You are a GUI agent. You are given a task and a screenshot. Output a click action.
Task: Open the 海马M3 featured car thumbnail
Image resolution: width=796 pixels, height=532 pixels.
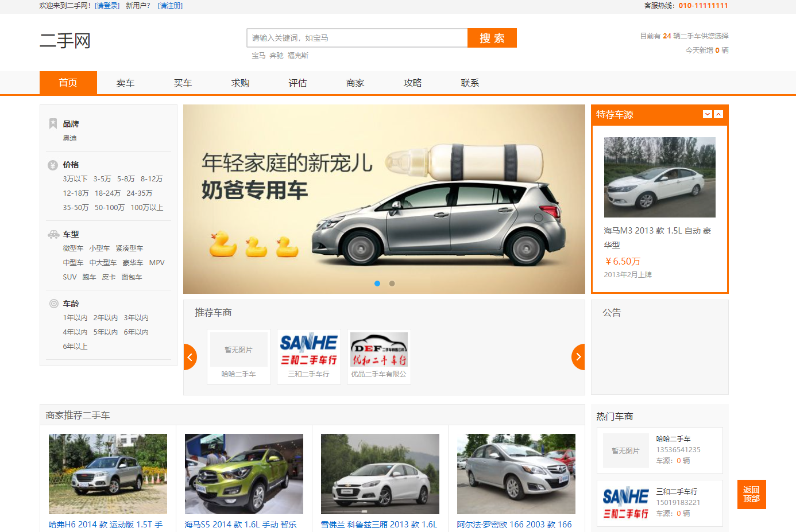tap(659, 177)
